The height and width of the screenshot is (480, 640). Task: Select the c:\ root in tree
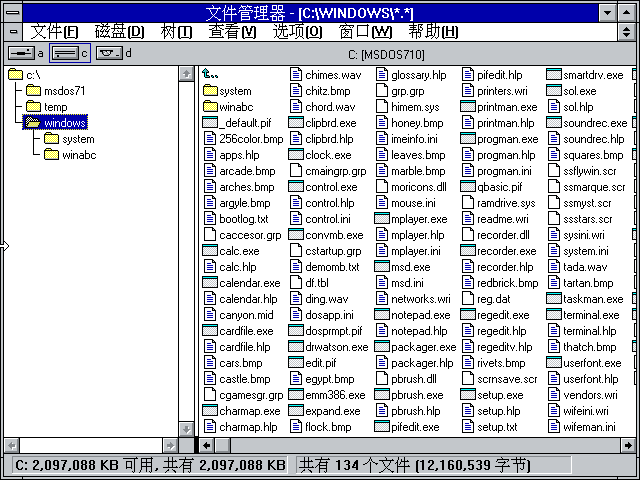pos(24,75)
